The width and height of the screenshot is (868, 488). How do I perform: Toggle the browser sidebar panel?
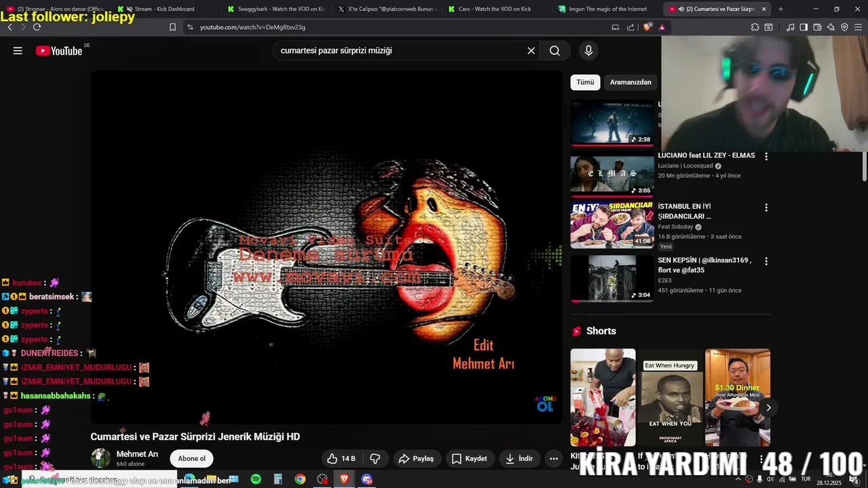(x=804, y=27)
